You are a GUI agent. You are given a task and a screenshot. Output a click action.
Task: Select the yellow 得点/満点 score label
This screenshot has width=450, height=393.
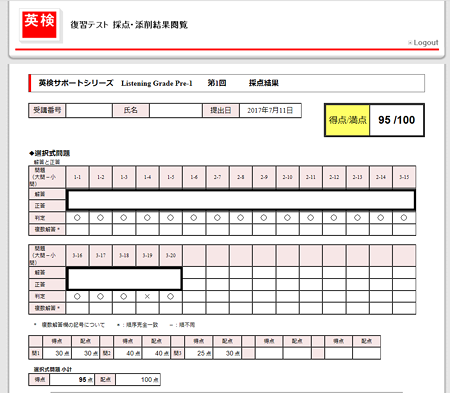(348, 120)
